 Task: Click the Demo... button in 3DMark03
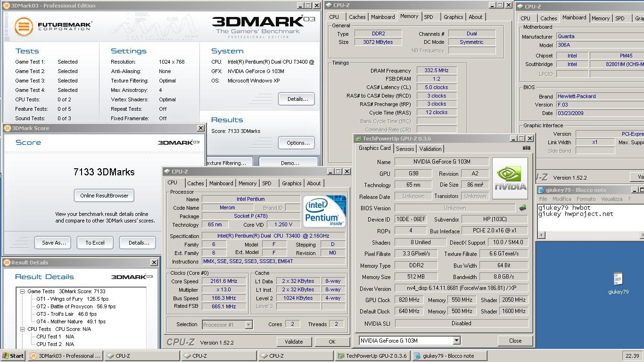(x=289, y=163)
